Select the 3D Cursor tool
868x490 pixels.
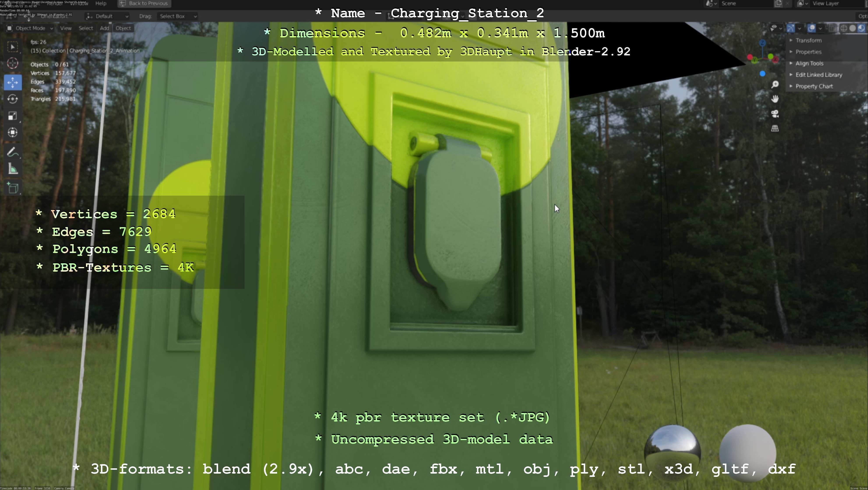pyautogui.click(x=12, y=63)
